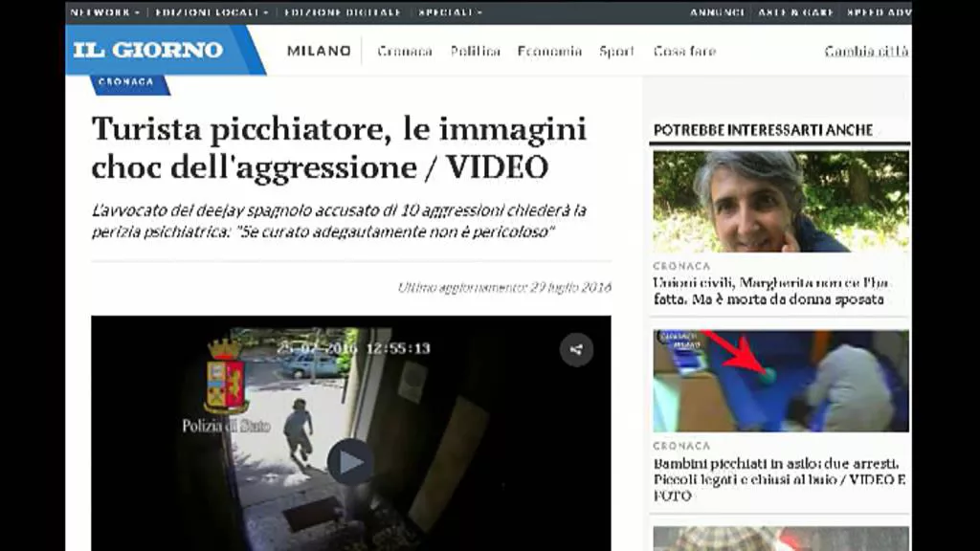Open SPEED ADV link
This screenshot has width=980, height=551.
pos(879,11)
